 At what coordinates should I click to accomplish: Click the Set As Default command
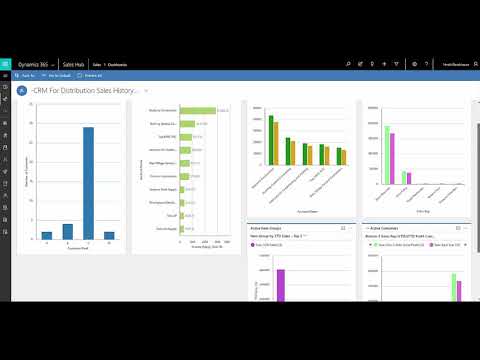click(56, 76)
